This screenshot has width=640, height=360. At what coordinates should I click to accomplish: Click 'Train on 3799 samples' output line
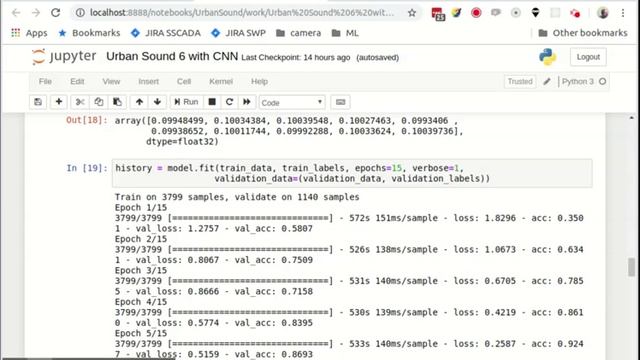pyautogui.click(x=237, y=197)
